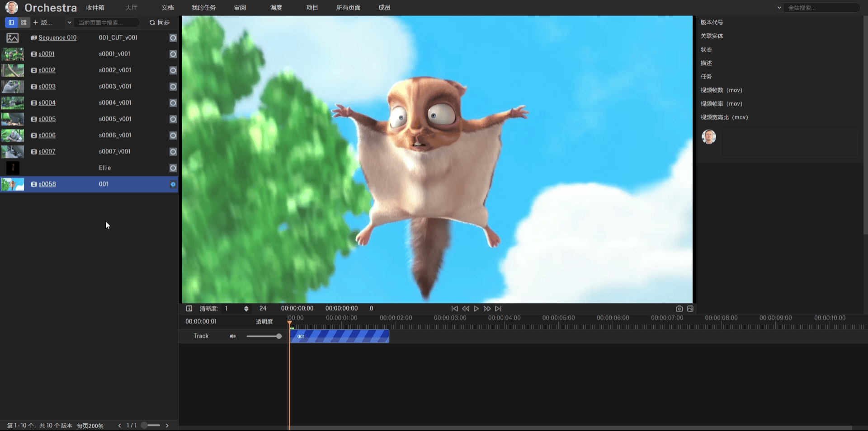868x431 pixels.
Task: Focus the 全站搜索 global search box
Action: [822, 8]
